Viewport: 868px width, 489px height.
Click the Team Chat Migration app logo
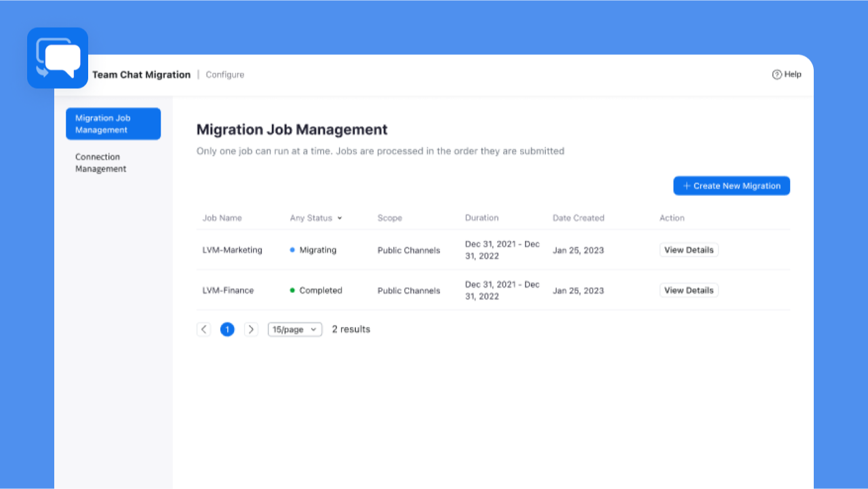58,58
